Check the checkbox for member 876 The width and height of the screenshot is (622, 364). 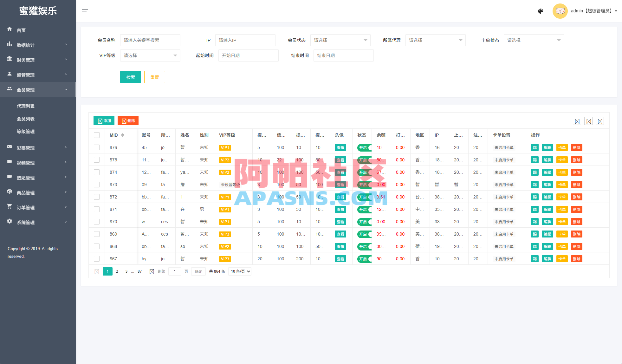coord(97,147)
